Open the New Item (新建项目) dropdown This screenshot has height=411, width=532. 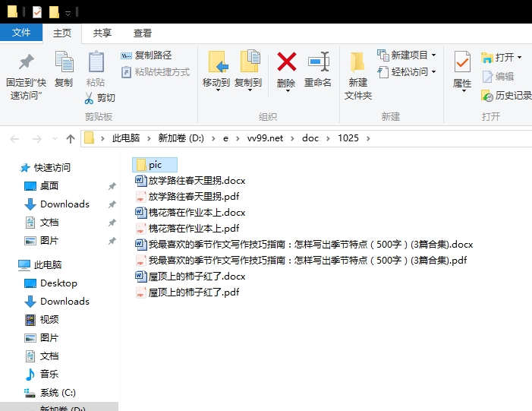click(x=407, y=55)
